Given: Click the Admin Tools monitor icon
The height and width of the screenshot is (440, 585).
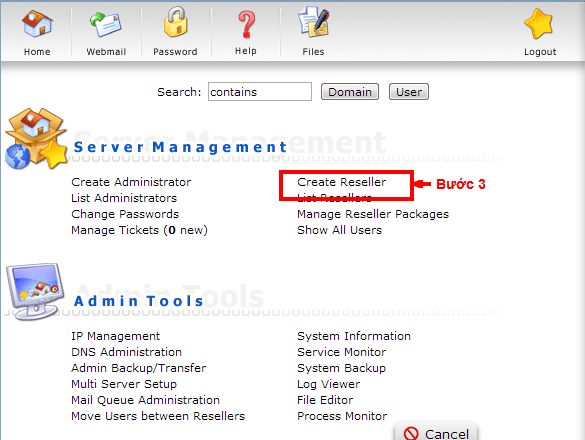Looking at the screenshot, I should click(34, 292).
